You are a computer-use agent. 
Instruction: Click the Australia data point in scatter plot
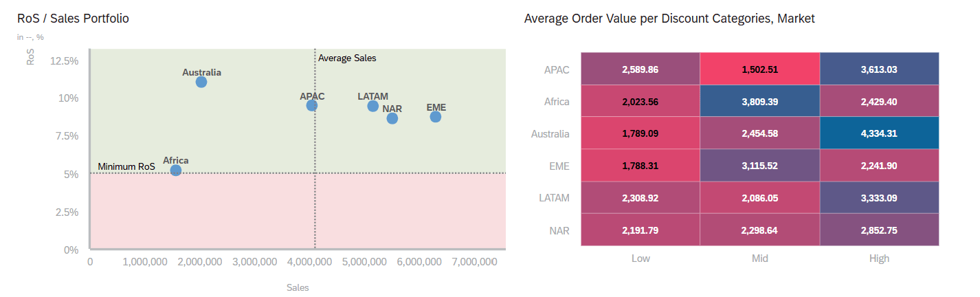[x=201, y=82]
